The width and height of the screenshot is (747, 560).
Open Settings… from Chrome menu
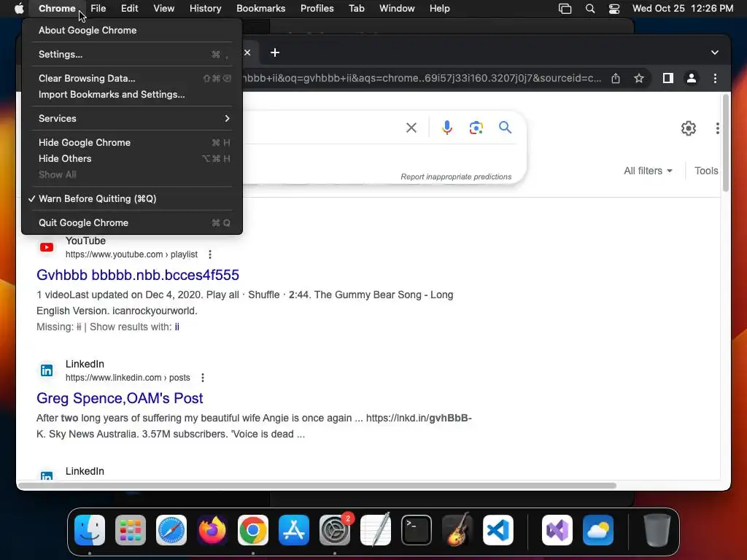[x=132, y=54]
